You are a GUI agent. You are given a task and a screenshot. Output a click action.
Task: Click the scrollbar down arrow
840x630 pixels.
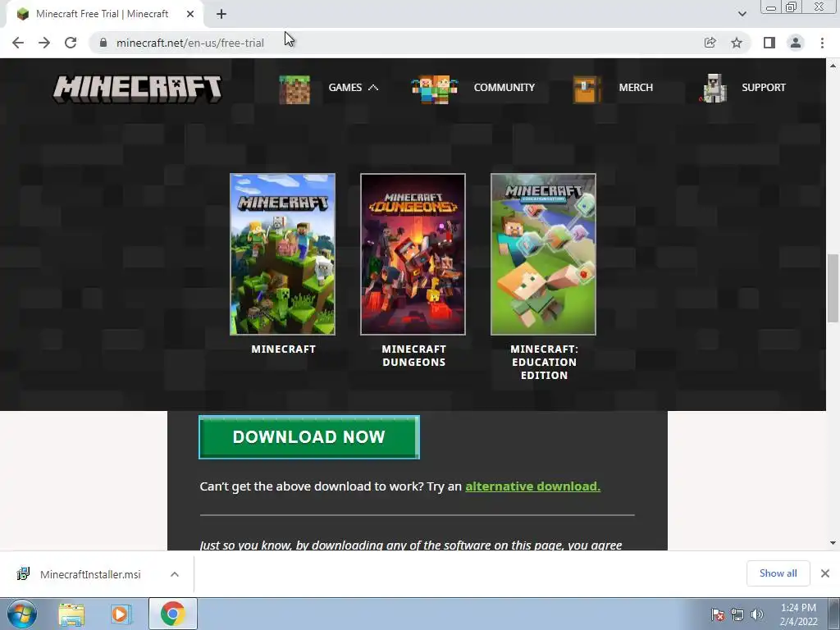click(833, 543)
